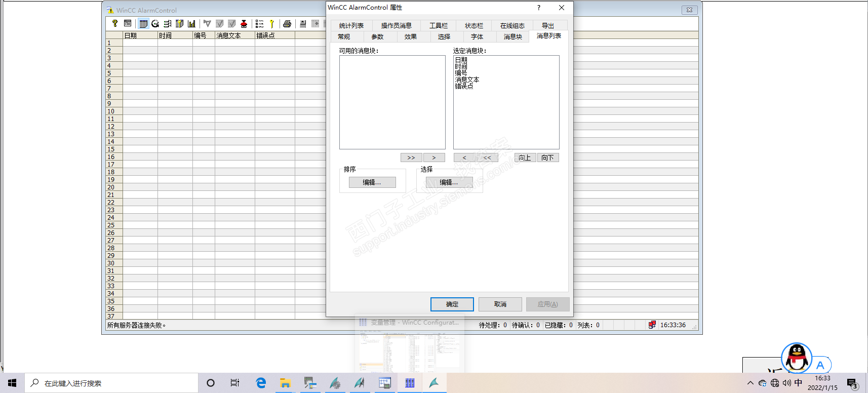Show the short-term archive list icon
868x393 pixels.
[155, 23]
